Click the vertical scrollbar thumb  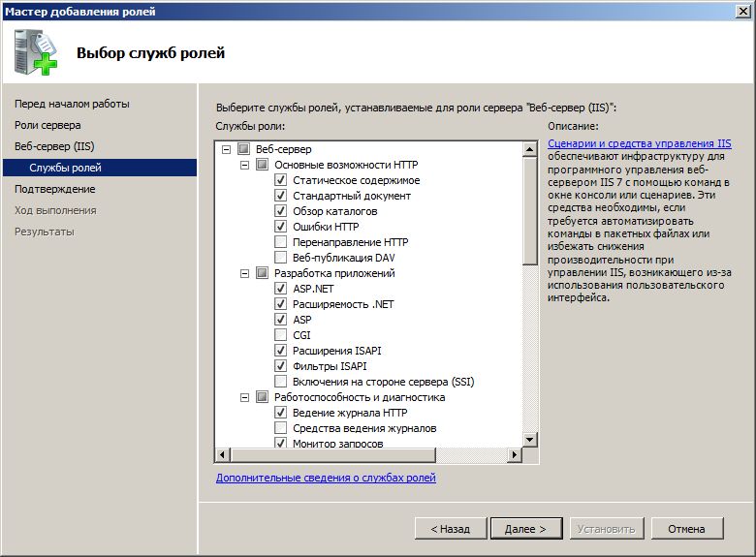coord(529,210)
